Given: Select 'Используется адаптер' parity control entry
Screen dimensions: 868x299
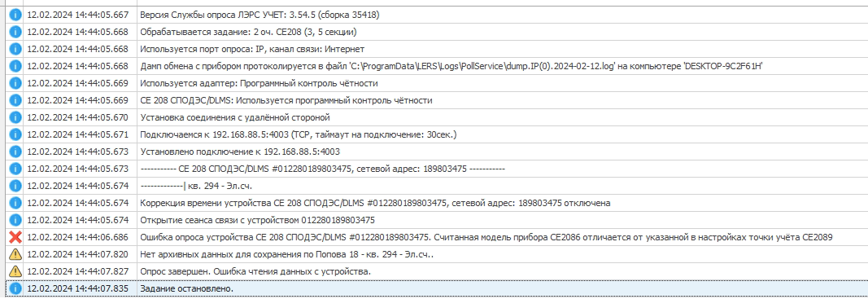Looking at the screenshot, I should click(x=259, y=84).
